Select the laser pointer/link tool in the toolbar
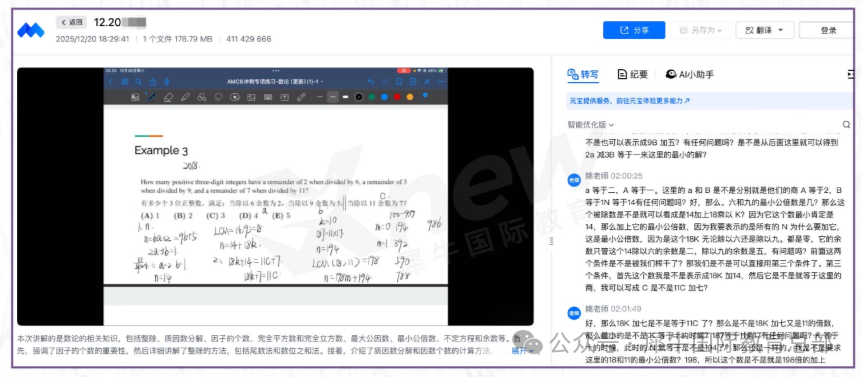 coord(301,97)
